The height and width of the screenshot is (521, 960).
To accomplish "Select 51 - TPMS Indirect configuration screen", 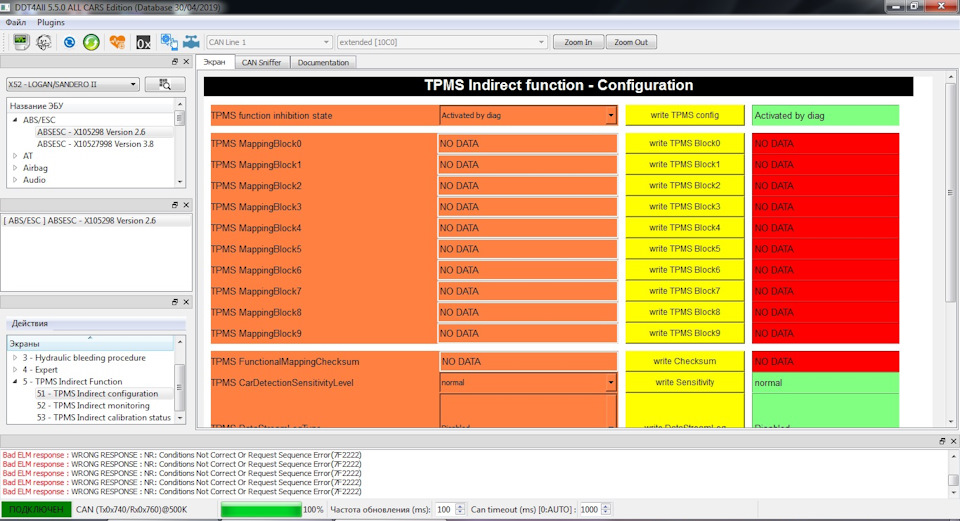I will tap(97, 394).
